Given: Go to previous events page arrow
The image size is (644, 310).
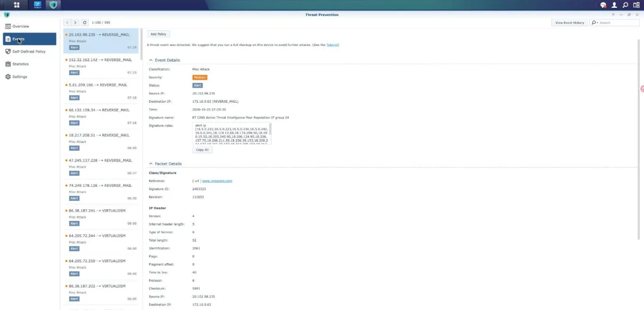Looking at the screenshot, I should pyautogui.click(x=68, y=23).
